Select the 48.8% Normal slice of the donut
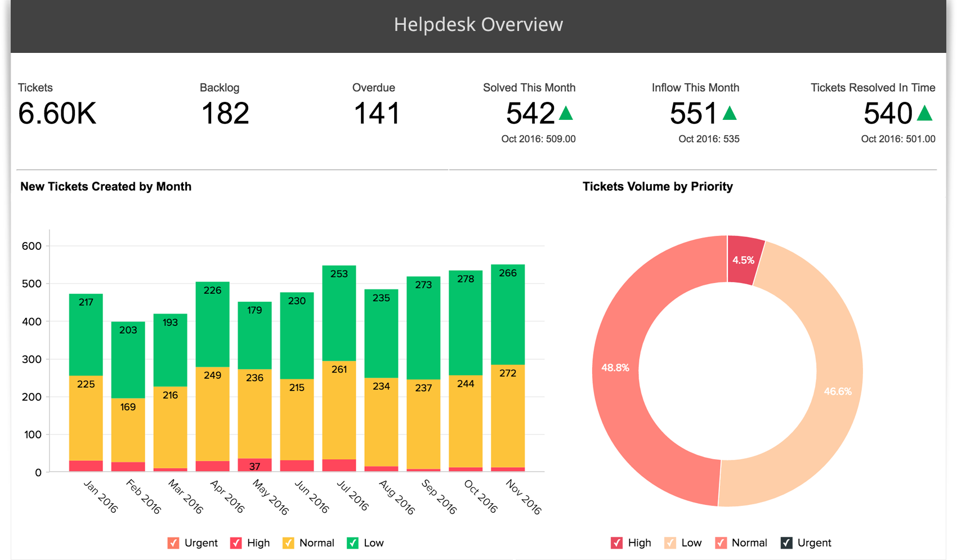This screenshot has height=560, width=957. click(x=615, y=368)
